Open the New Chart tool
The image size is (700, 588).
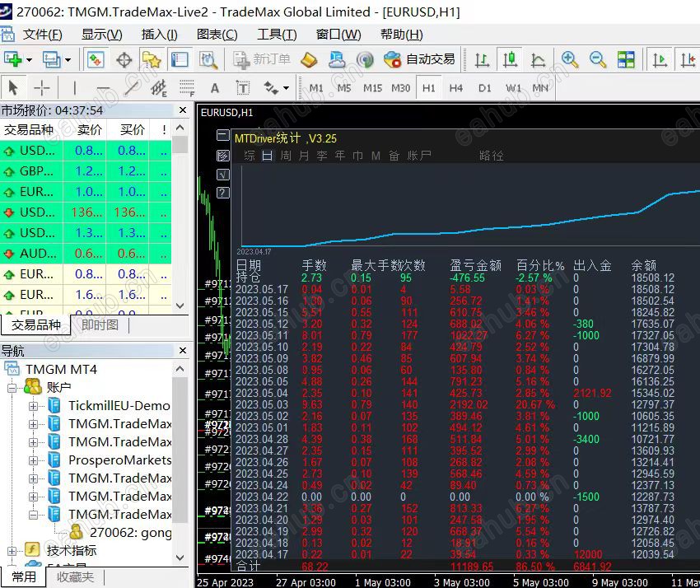click(x=12, y=59)
